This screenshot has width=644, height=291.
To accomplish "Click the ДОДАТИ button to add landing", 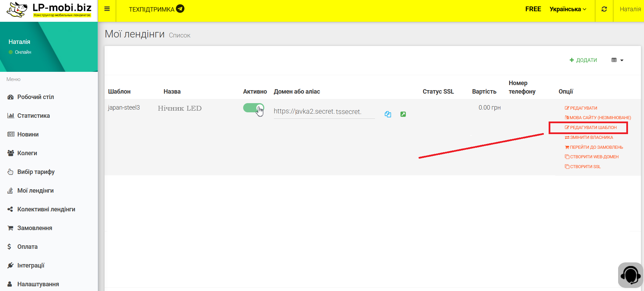I will pos(583,60).
